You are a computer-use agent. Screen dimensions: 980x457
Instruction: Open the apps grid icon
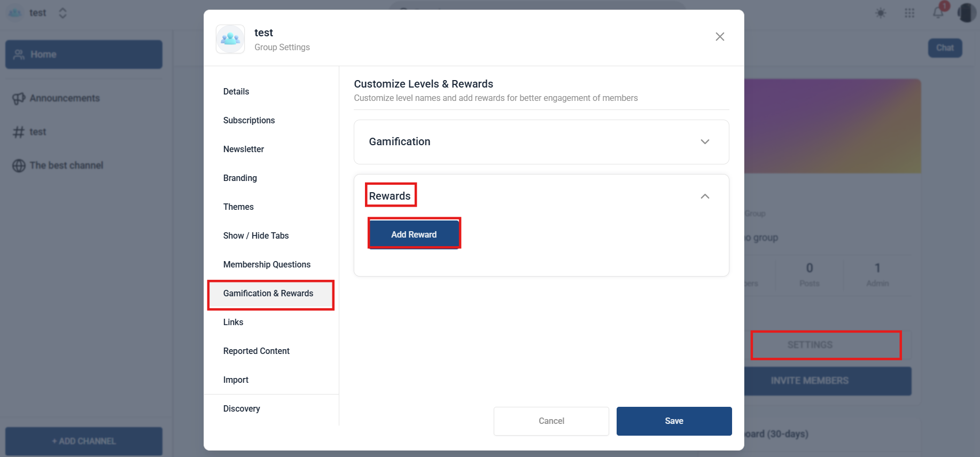[909, 13]
